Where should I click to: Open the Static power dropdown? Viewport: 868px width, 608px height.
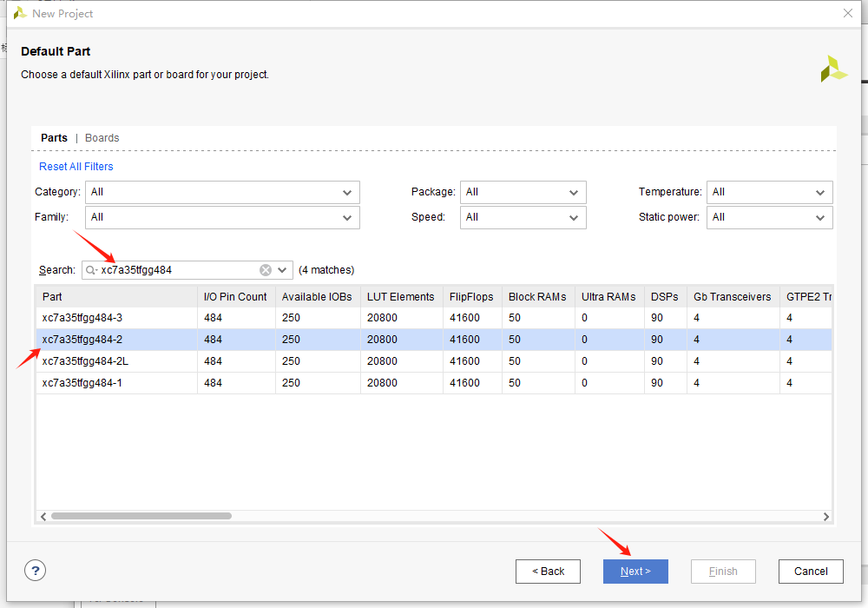point(769,218)
